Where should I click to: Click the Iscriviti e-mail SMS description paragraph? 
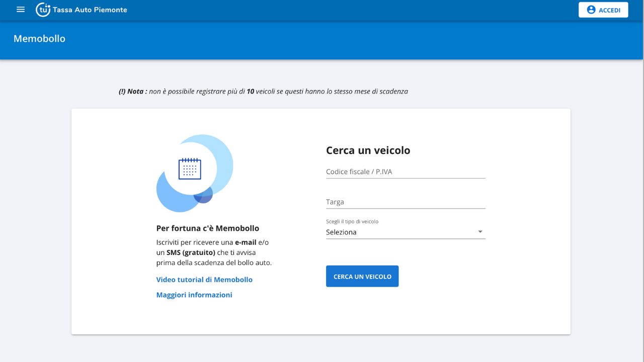[214, 252]
